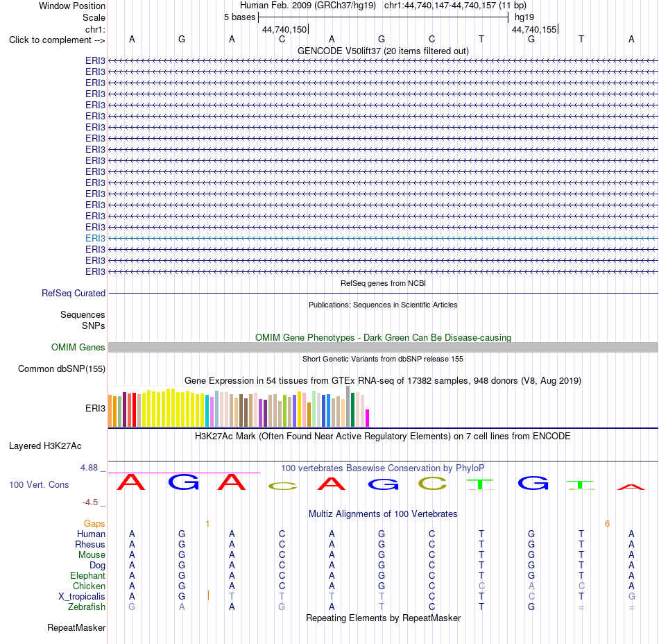659x644 pixels.
Task: Select the Elephant alignment row label
Action: [87, 575]
